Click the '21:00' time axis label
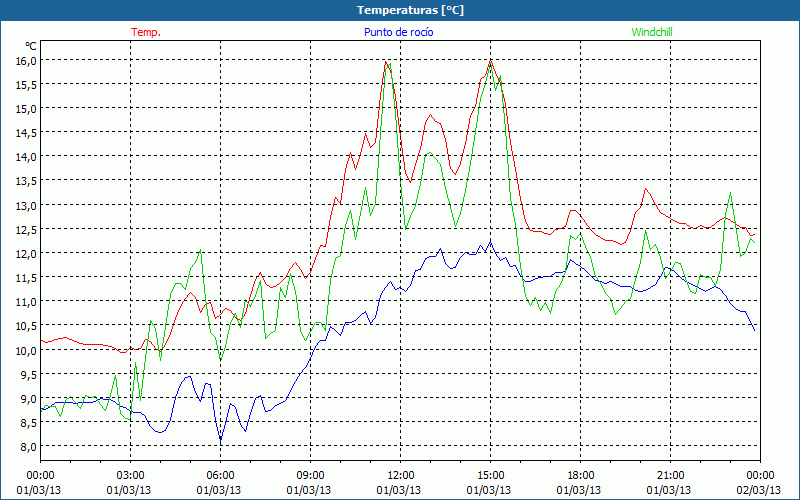This screenshot has height=500, width=800. point(669,476)
